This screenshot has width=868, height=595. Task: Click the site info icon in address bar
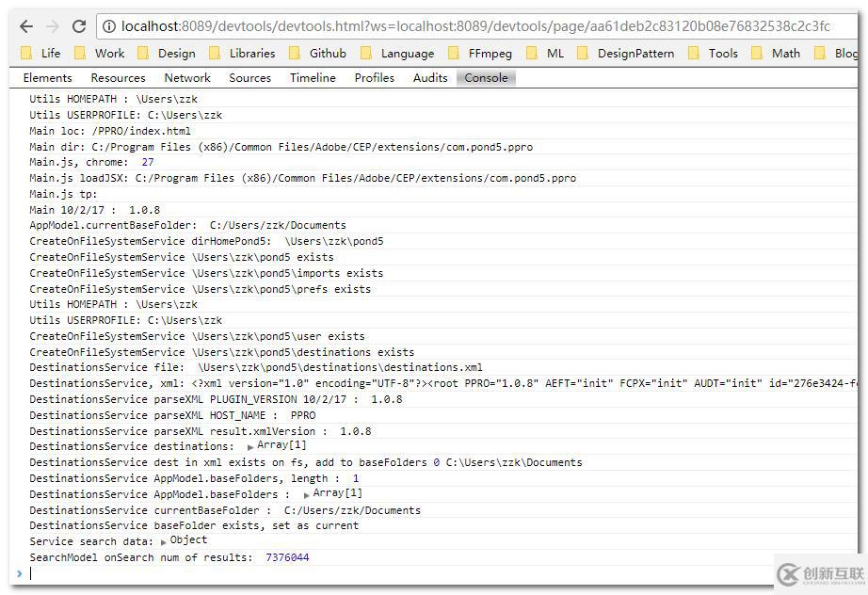coord(109,26)
